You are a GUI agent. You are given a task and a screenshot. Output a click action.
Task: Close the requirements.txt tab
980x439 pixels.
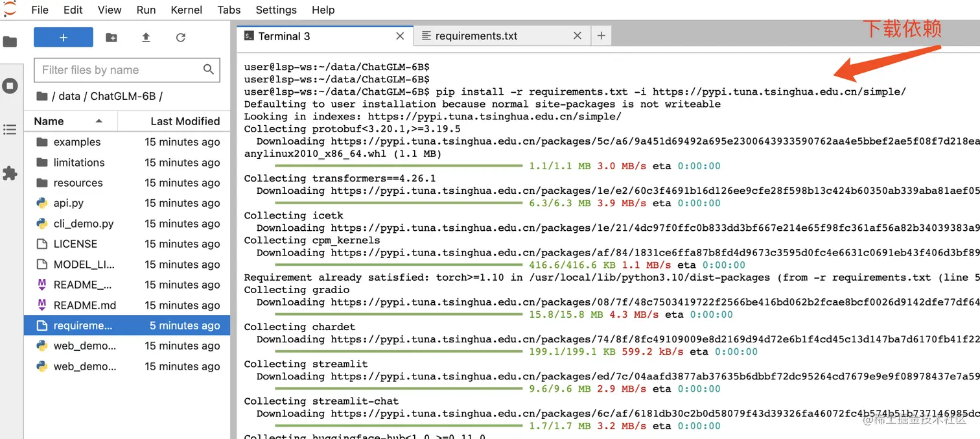point(577,36)
